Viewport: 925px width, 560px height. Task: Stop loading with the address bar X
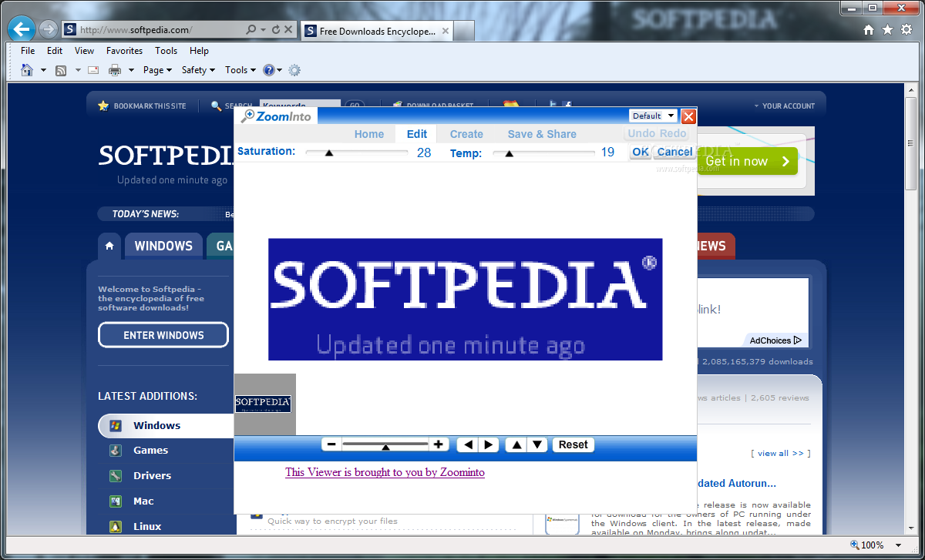[288, 30]
